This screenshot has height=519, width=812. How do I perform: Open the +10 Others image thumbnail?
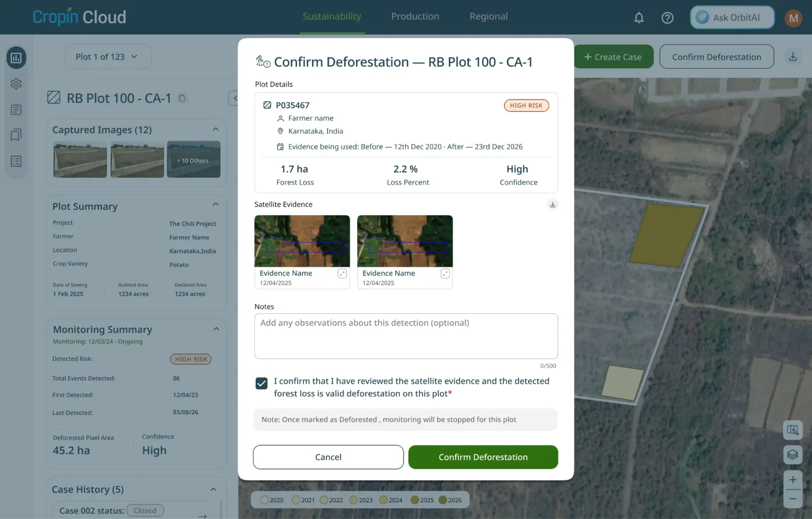tap(194, 159)
